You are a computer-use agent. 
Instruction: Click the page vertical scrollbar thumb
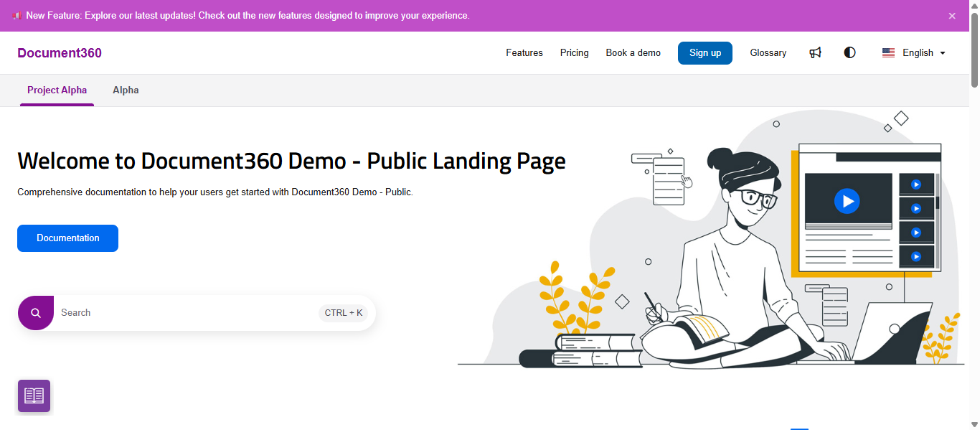click(974, 49)
